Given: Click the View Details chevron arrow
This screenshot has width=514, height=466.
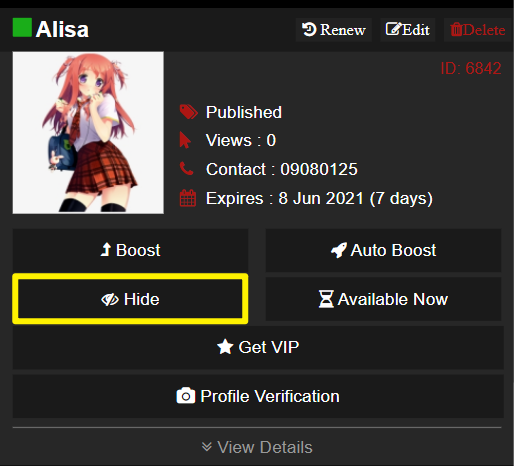Looking at the screenshot, I should click(207, 447).
